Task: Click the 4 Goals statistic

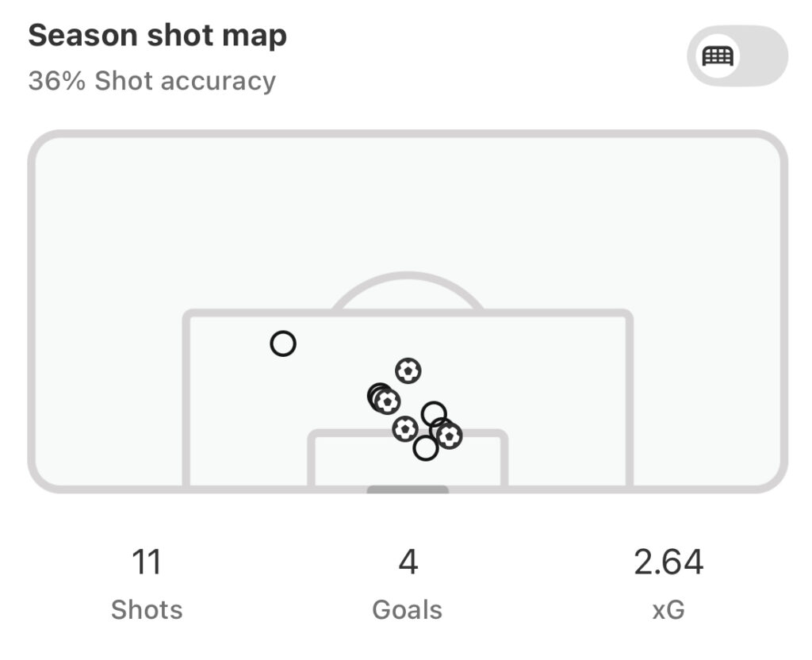Action: click(407, 562)
